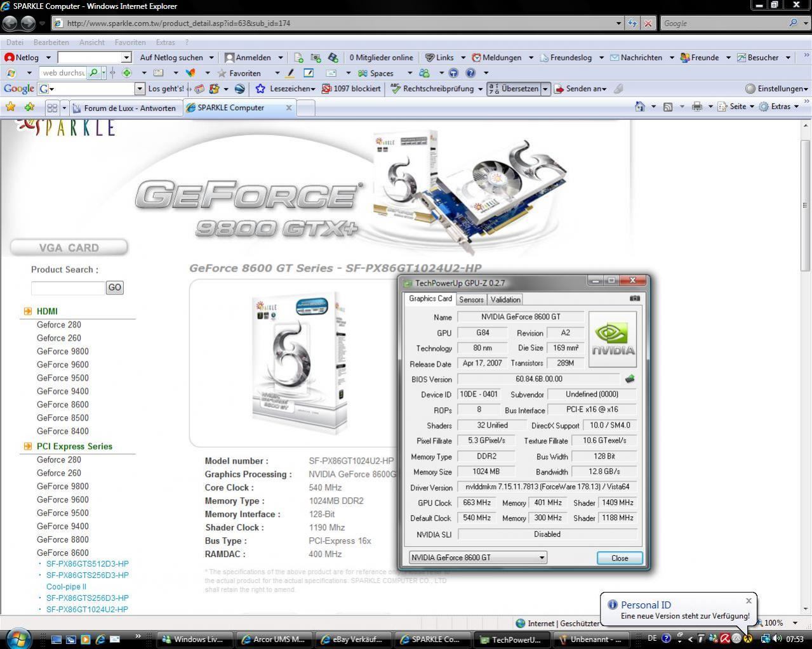This screenshot has height=649, width=812.
Task: Click the GPU-Z Close button
Action: [x=620, y=558]
